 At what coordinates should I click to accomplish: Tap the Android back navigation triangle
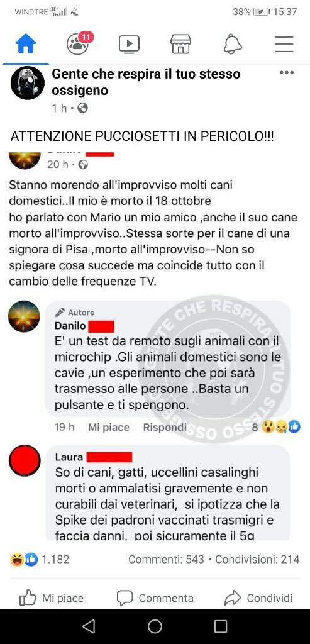(x=89, y=626)
